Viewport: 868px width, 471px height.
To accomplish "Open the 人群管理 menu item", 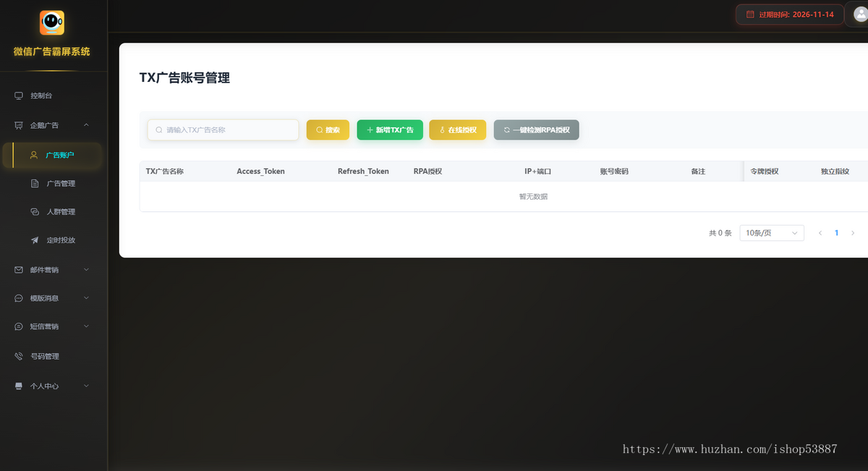I will 52,212.
